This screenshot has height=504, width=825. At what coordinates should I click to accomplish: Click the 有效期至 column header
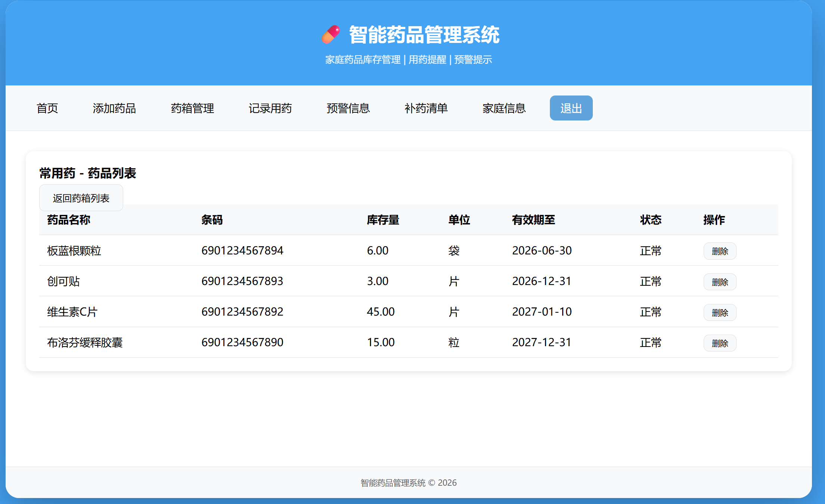coord(533,220)
